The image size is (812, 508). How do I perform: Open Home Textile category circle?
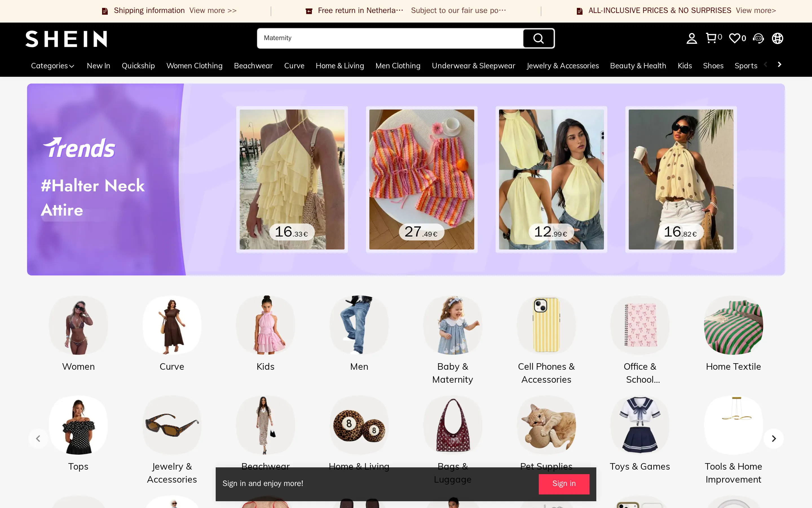[734, 325]
